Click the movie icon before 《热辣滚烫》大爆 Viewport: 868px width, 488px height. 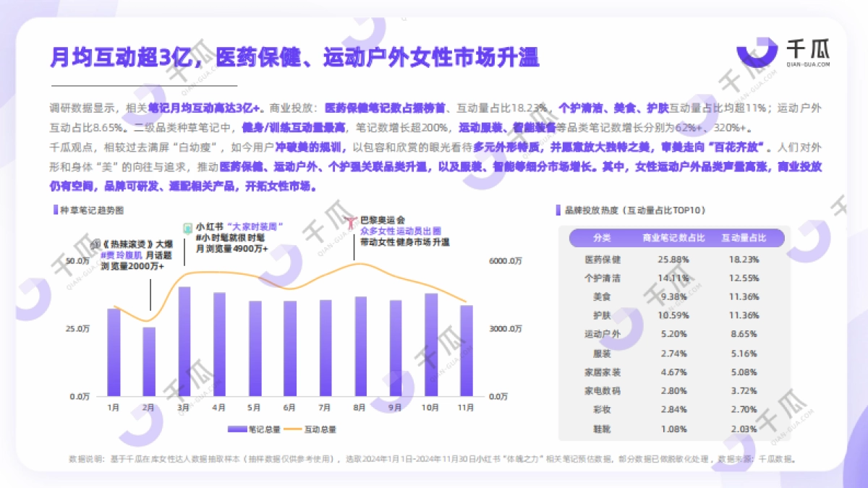pyautogui.click(x=95, y=244)
